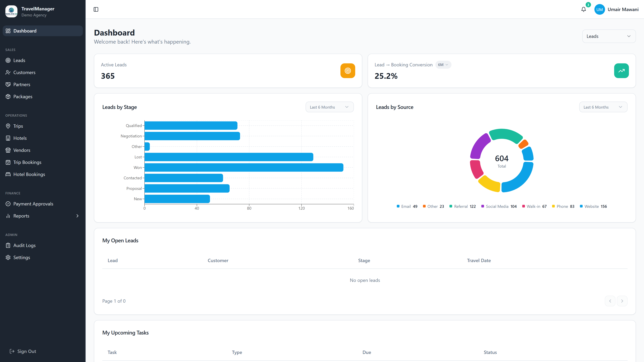Image resolution: width=644 pixels, height=362 pixels.
Task: Click the green conversion trend icon
Action: (622, 71)
